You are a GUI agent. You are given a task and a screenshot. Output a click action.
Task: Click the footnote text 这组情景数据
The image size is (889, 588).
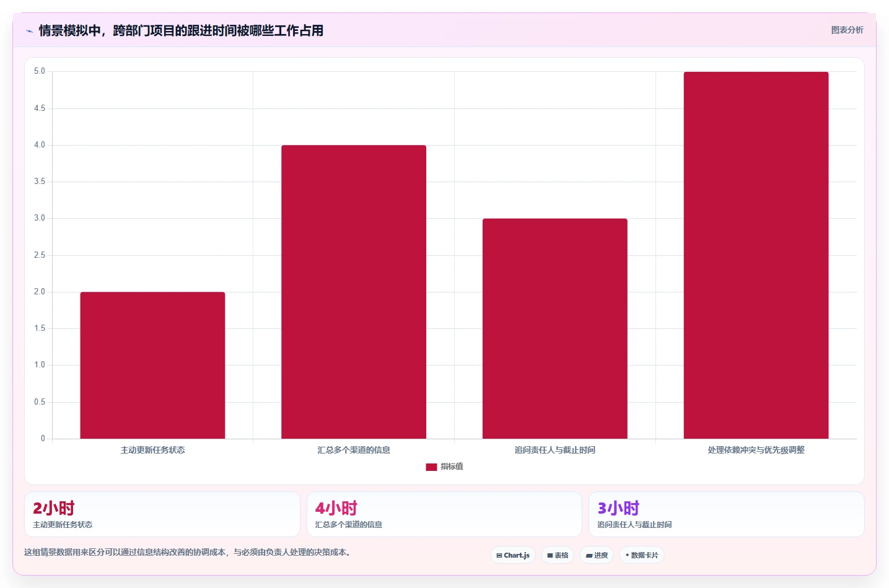(189, 552)
